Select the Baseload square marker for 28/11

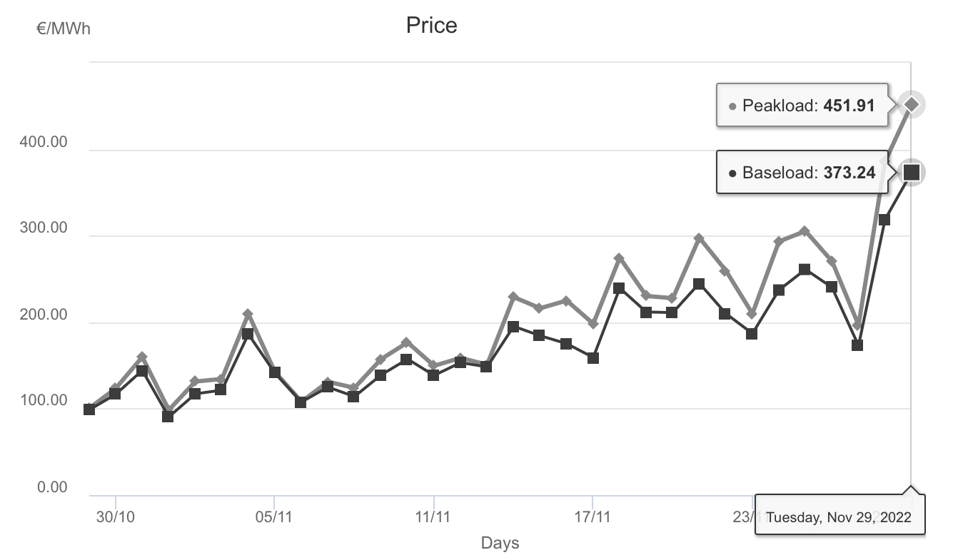pyautogui.click(x=884, y=220)
